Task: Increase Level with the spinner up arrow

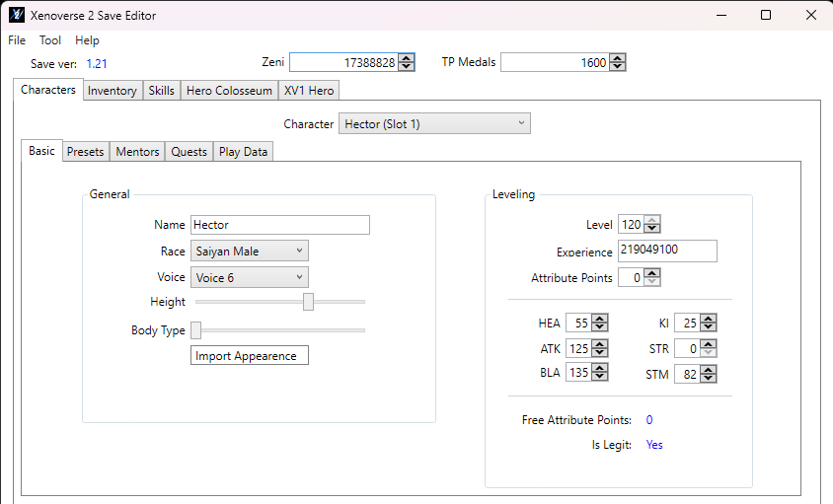Action: point(651,221)
